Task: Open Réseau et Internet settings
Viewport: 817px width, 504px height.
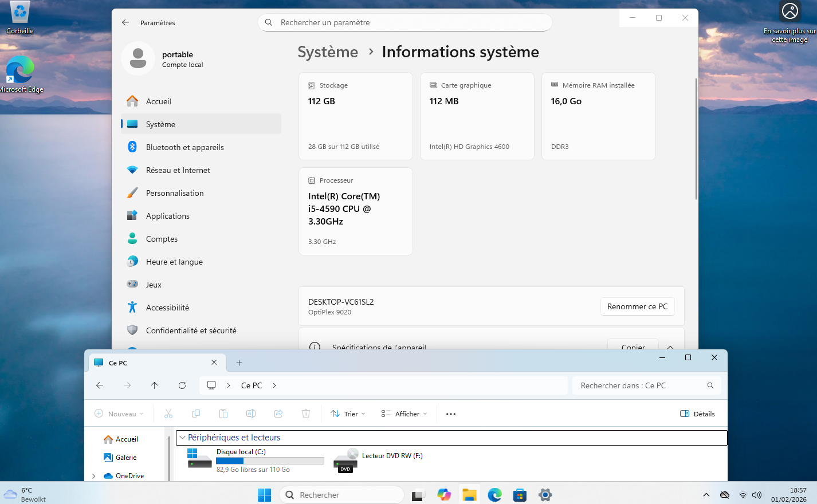Action: pyautogui.click(x=178, y=170)
